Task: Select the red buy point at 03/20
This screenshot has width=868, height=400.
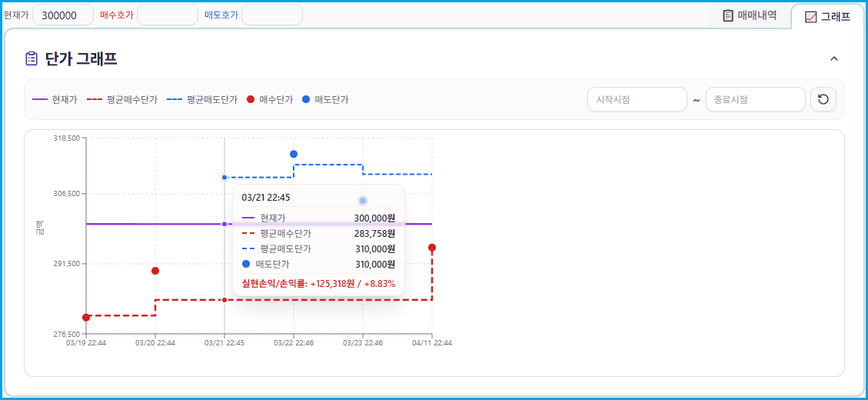Action: 155,271
